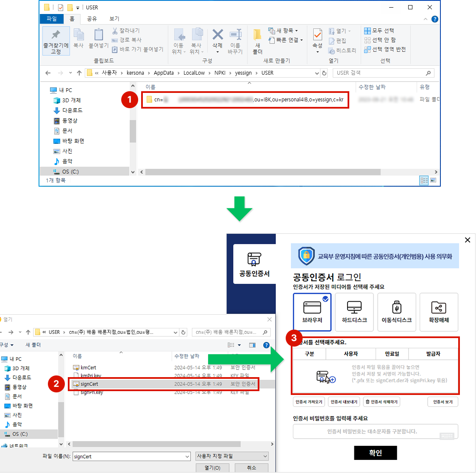Open recent locations dropdown in USER Explorer
The image size is (476, 473).
(x=70, y=73)
